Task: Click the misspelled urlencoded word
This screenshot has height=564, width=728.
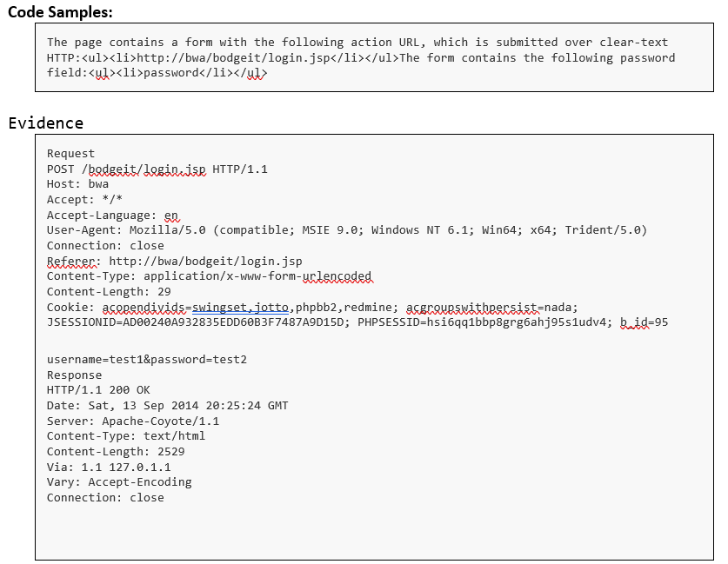Action: point(337,276)
